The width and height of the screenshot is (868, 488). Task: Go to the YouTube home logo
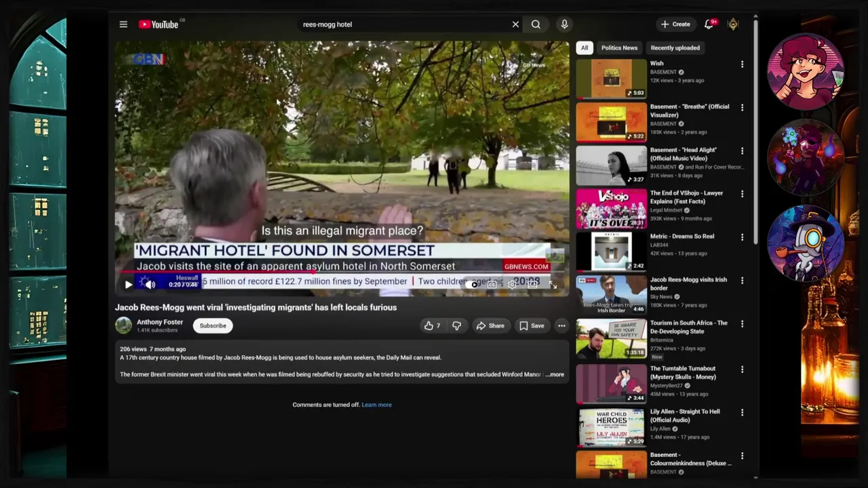[159, 24]
